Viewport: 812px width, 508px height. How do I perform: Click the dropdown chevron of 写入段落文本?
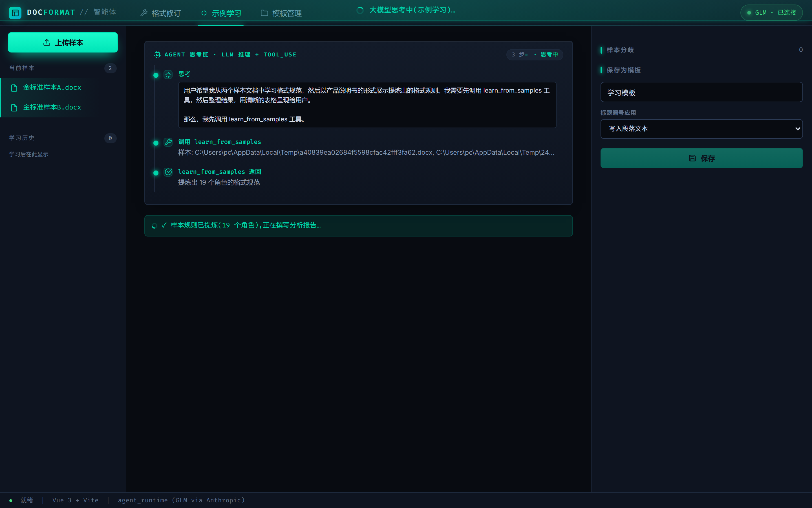798,129
